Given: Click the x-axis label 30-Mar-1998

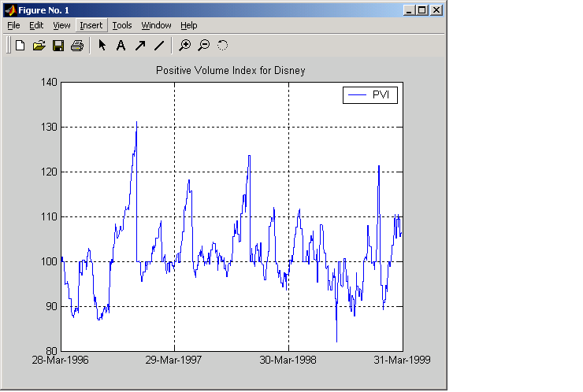Looking at the screenshot, I should pyautogui.click(x=288, y=360).
